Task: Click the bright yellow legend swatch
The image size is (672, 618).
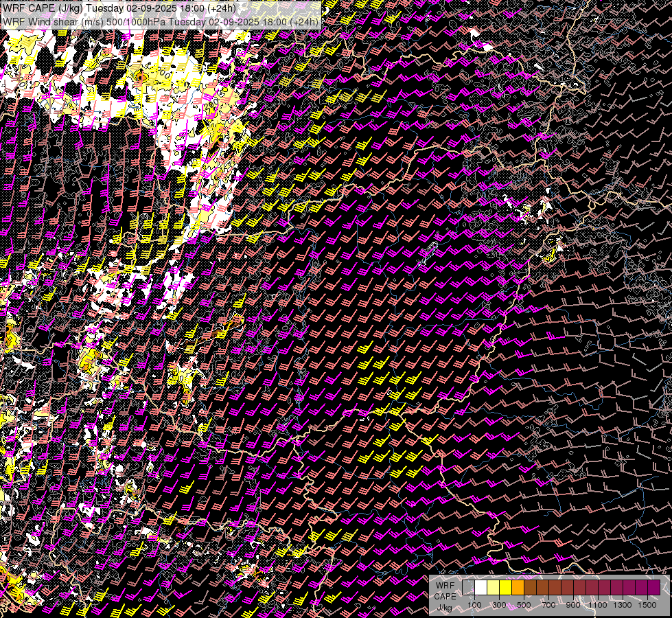Action: pos(505,587)
